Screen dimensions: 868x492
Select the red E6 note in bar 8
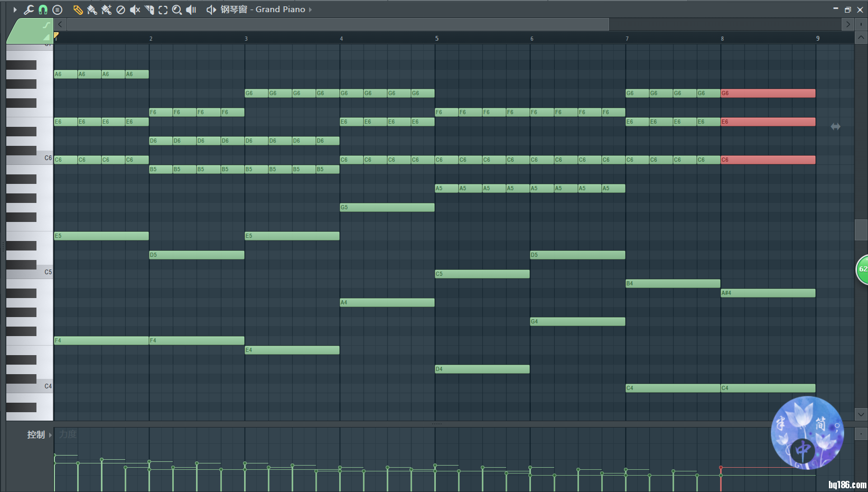point(768,122)
